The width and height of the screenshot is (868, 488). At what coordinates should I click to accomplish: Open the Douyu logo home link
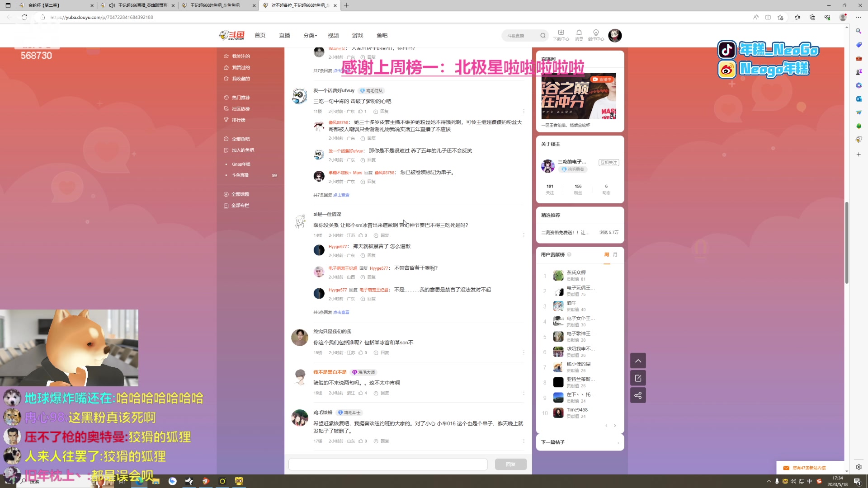tap(231, 35)
